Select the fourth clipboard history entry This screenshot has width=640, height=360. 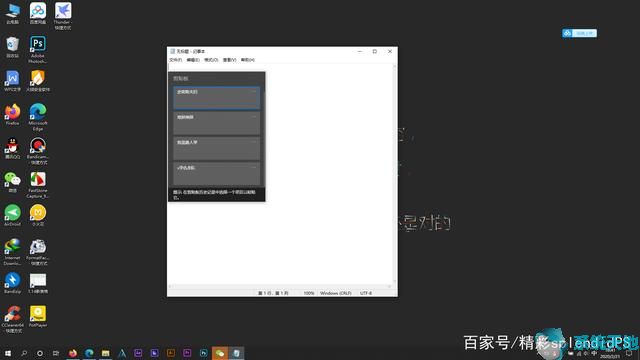tap(216, 173)
